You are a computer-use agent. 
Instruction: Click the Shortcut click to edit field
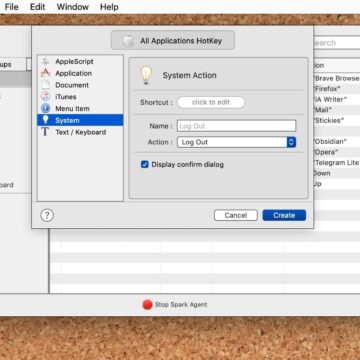pos(211,102)
